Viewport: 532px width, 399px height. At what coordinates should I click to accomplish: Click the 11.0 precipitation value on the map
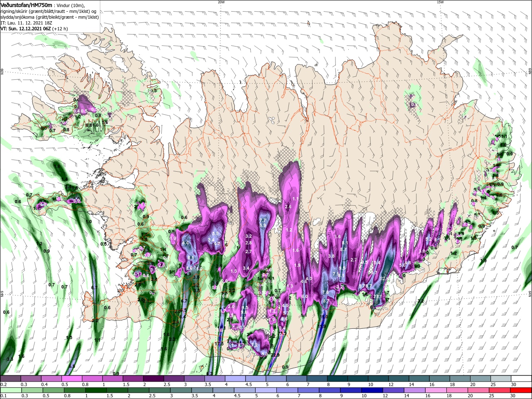coord(324,317)
